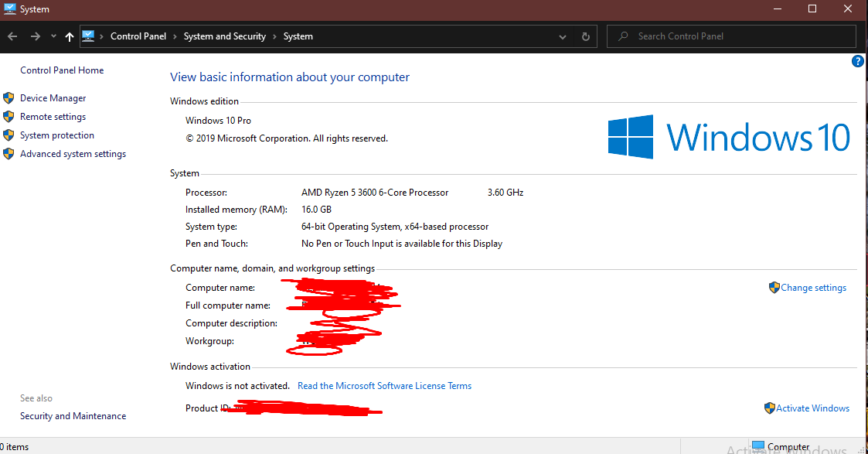Expand the address bar history dropdown

click(563, 36)
